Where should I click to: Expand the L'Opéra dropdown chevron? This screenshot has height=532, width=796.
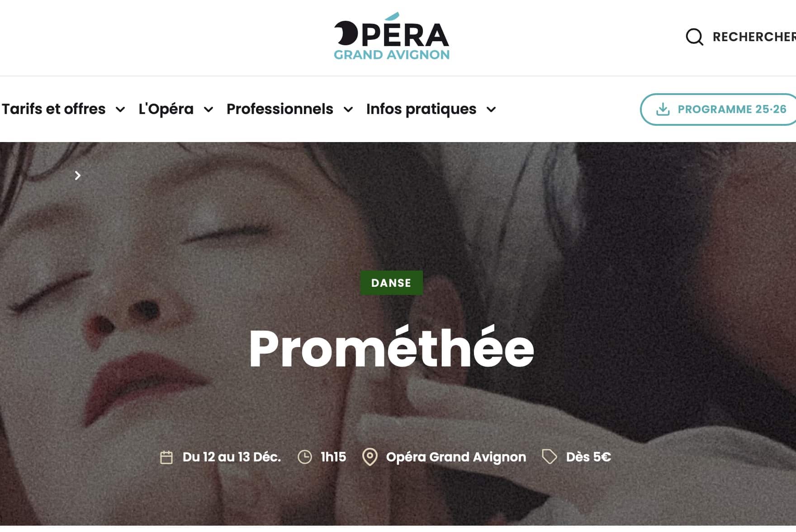pyautogui.click(x=208, y=109)
